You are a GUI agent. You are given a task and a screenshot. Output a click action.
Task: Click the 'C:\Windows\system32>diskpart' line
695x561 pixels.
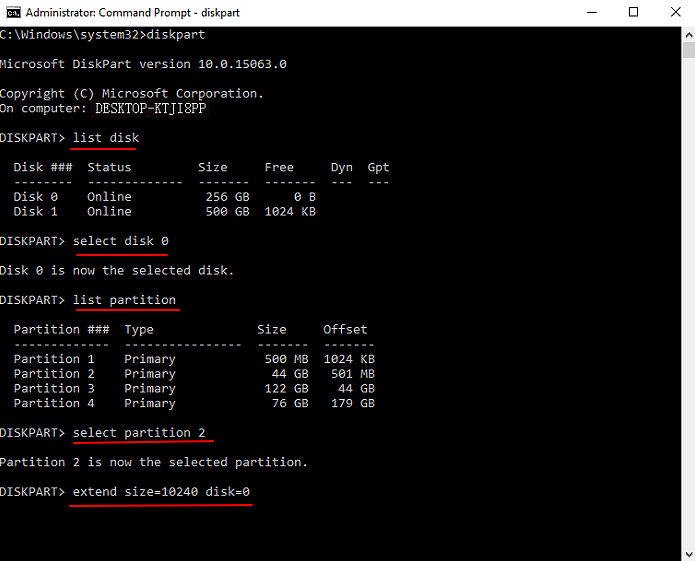coord(102,35)
